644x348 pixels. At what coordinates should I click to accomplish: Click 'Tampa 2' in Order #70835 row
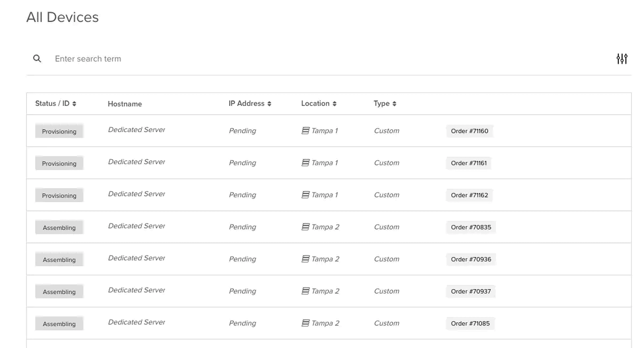tap(325, 227)
